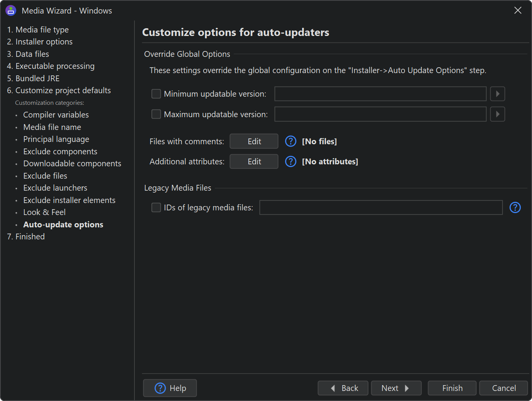Click help icon next to Files with comments
532x401 pixels.
tap(291, 142)
